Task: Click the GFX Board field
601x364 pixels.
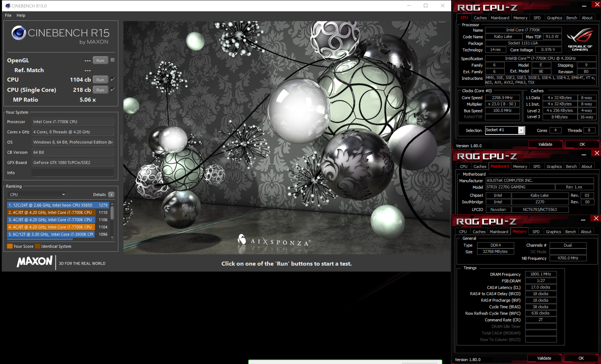Action: click(x=73, y=162)
